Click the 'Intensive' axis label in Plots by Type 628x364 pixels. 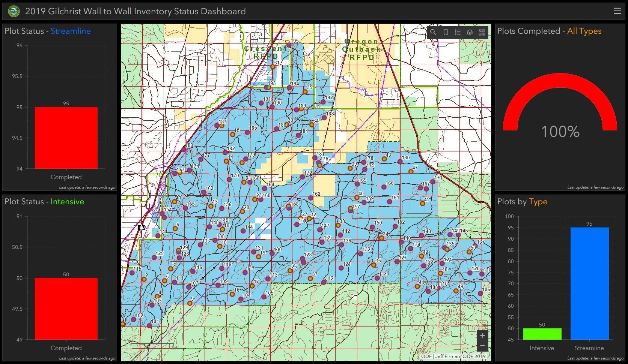542,348
